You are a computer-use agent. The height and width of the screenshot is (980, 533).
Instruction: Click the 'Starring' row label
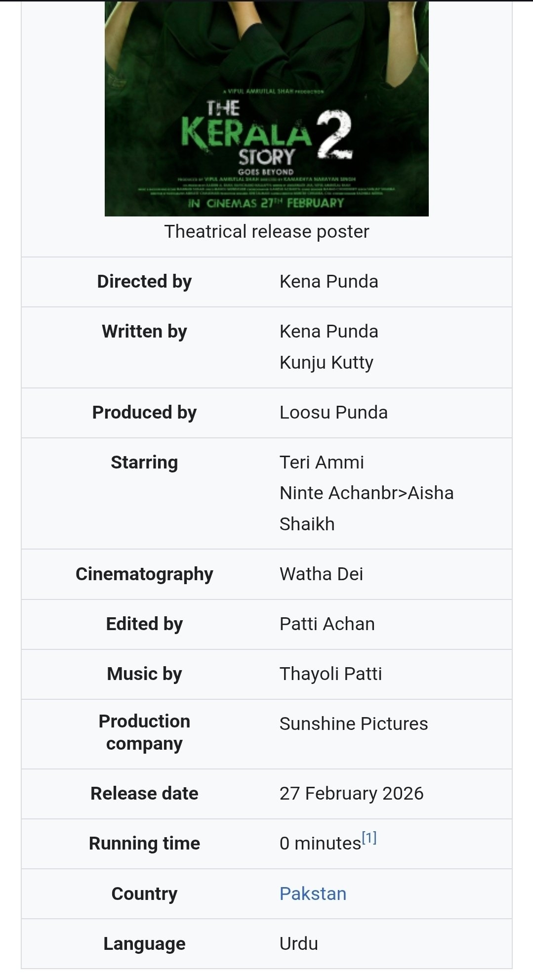pos(144,462)
